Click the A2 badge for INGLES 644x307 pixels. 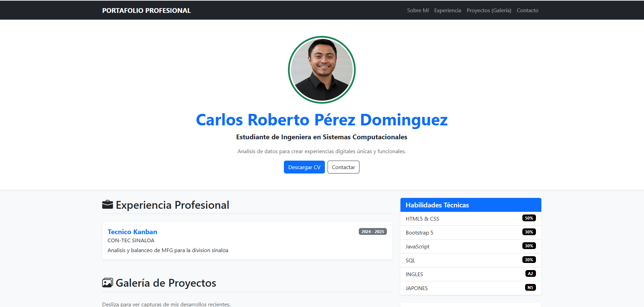click(x=531, y=273)
